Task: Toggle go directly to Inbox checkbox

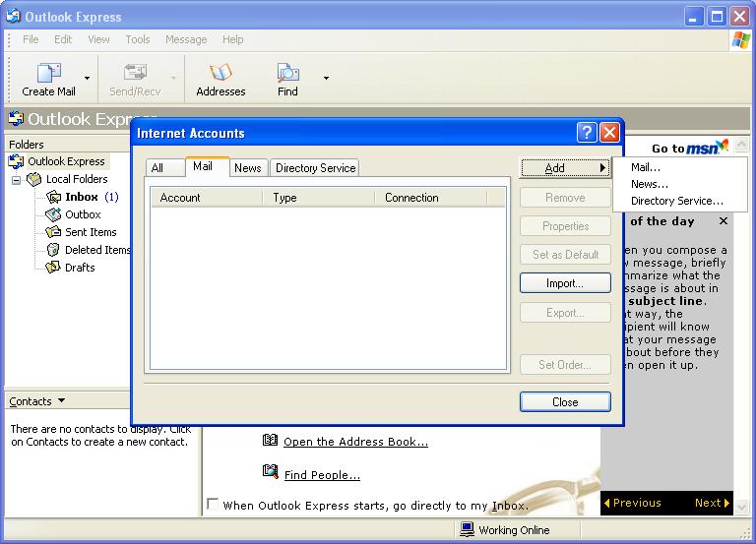Action: pyautogui.click(x=213, y=504)
